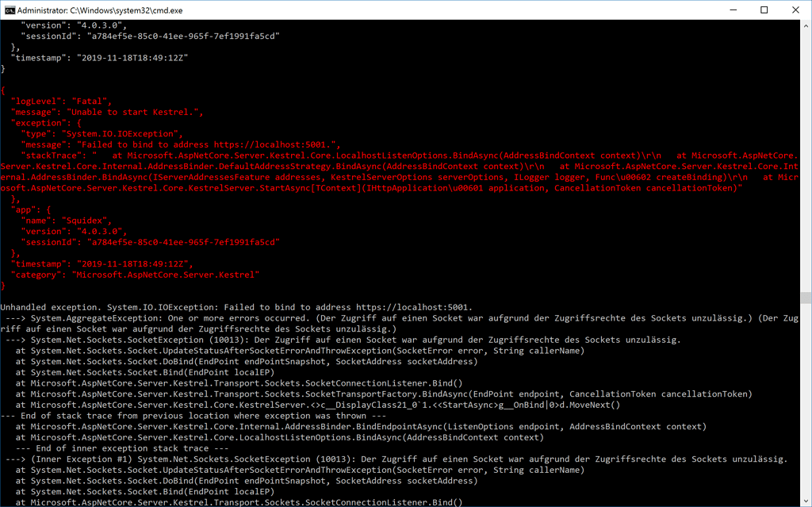The height and width of the screenshot is (507, 812).
Task: Click the maximize button
Action: click(x=763, y=10)
